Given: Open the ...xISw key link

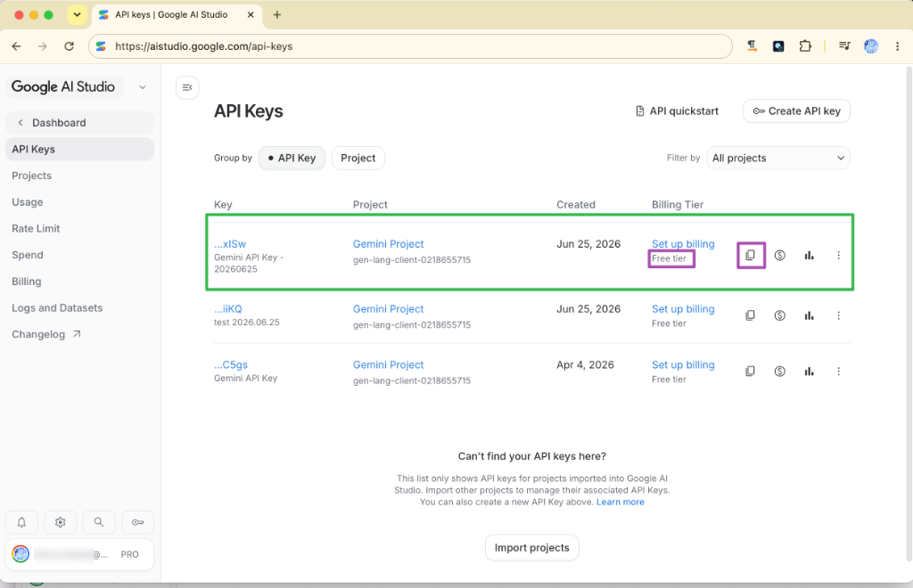Looking at the screenshot, I should [230, 244].
